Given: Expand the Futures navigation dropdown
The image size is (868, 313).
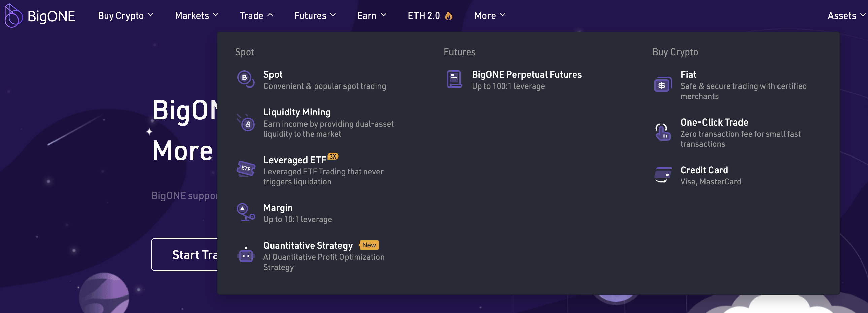Looking at the screenshot, I should click(x=315, y=15).
